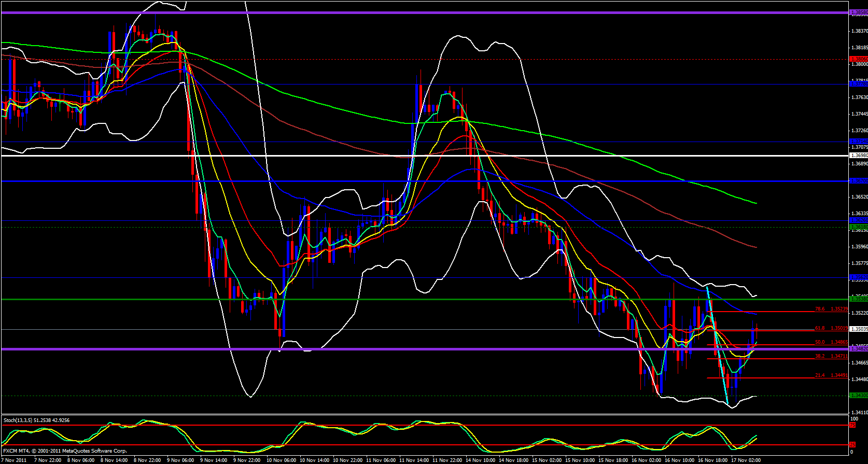Select the green 1.35380 price label
868x464 pixels.
[x=858, y=299]
